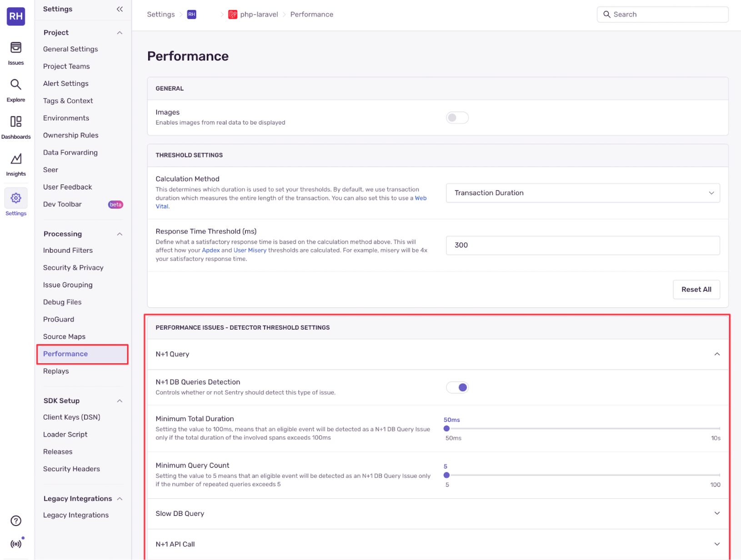741x560 pixels.
Task: Disable N+1 DB Queries Detection toggle
Action: [457, 387]
